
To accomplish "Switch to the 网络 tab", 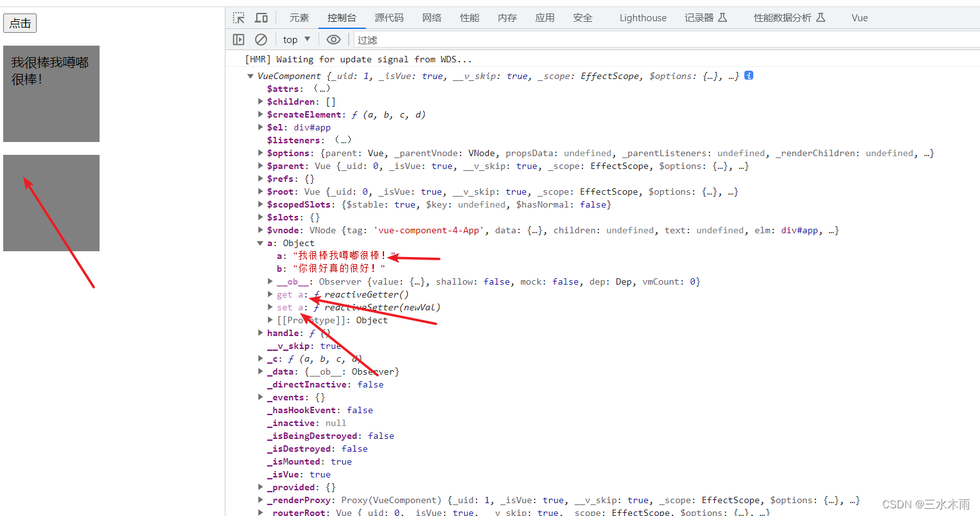I will [432, 17].
